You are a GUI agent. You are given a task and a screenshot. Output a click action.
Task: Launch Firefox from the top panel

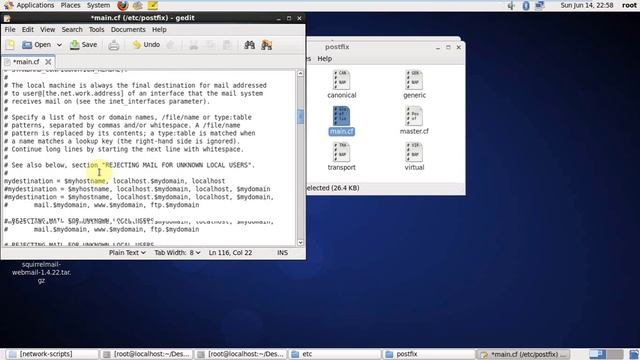coord(122,5)
